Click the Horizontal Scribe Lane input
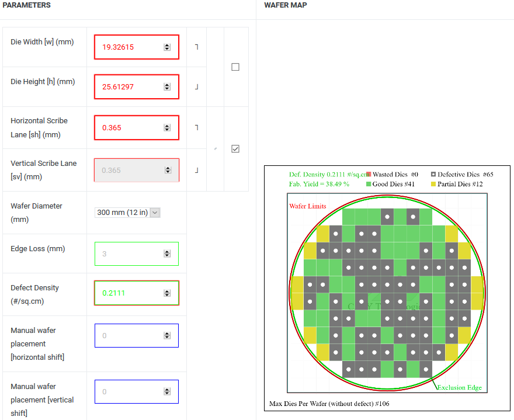Screen dimensions: 514x420 click(x=136, y=127)
